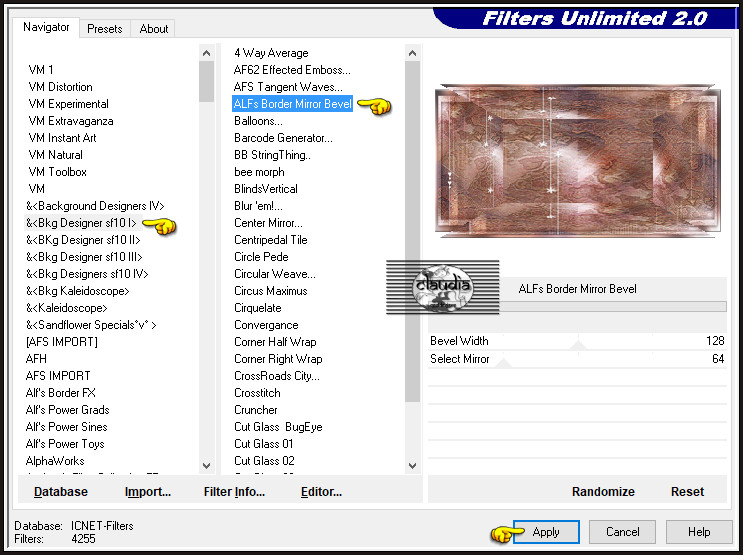Open Filter Info...

click(x=234, y=491)
